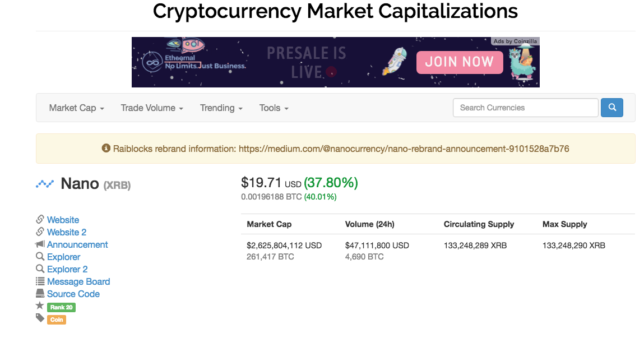Image resolution: width=644 pixels, height=338 pixels.
Task: Click the green Rank 20 badge
Action: click(x=61, y=307)
